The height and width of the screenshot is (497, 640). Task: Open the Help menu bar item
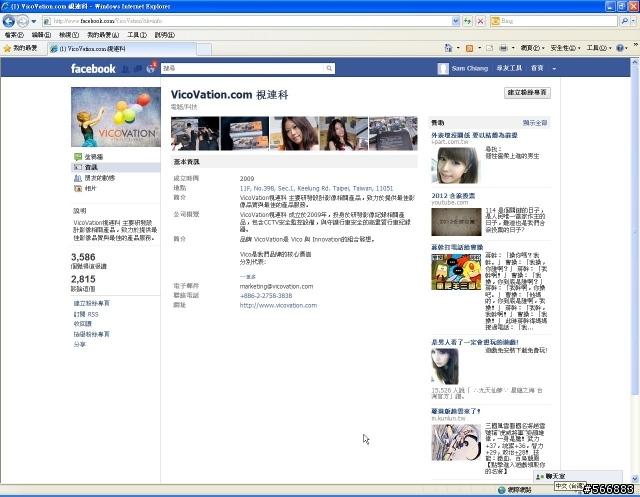[x=164, y=35]
